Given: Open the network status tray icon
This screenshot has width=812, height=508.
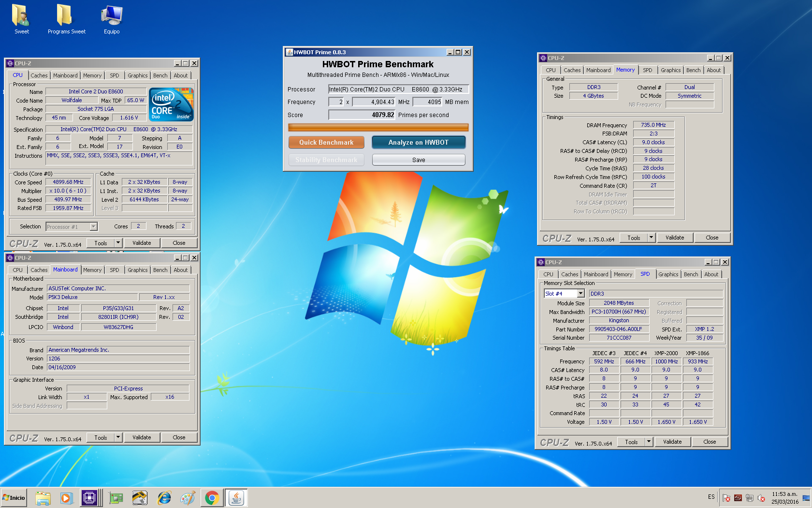Looking at the screenshot, I should (x=750, y=498).
